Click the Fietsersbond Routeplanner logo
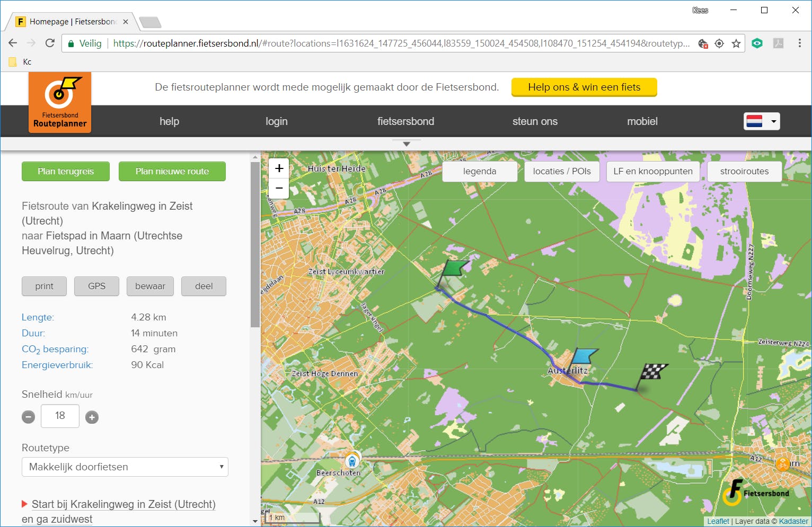Image resolution: width=812 pixels, height=527 pixels. (60, 102)
